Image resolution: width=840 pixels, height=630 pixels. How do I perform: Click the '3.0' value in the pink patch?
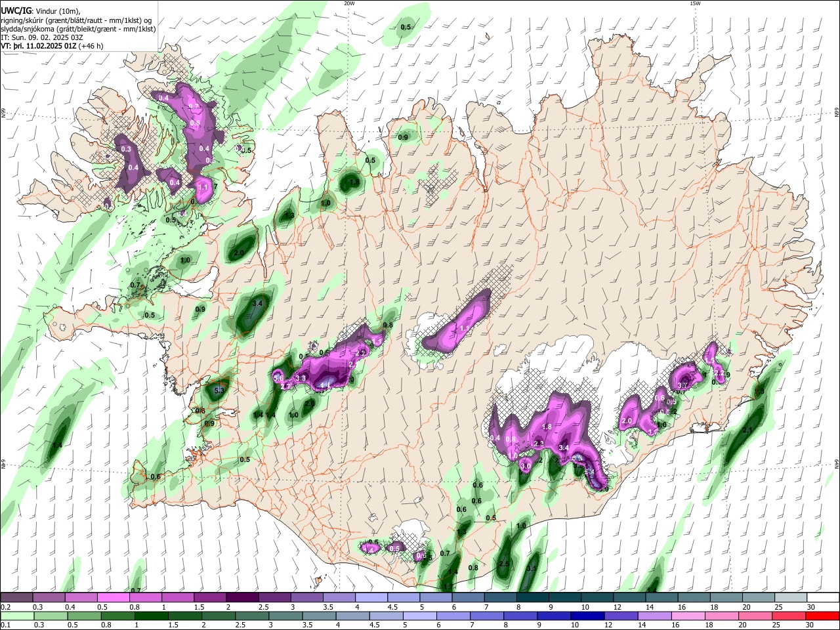pyautogui.click(x=526, y=467)
